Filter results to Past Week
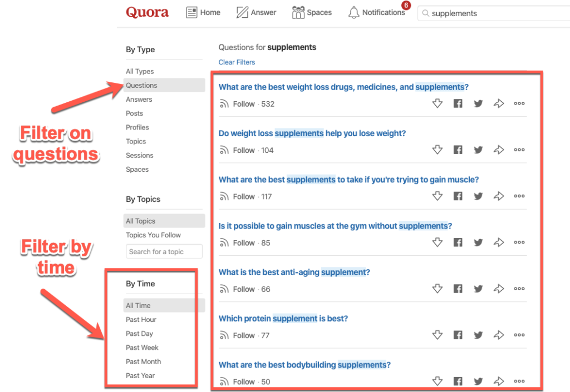 (142, 348)
